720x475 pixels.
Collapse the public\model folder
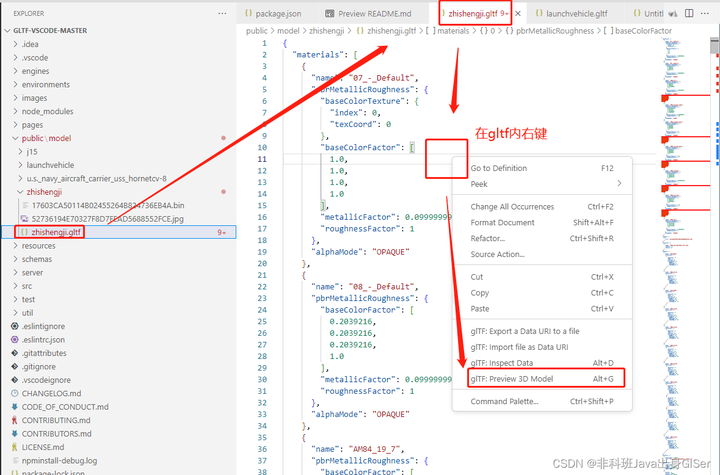[x=16, y=138]
